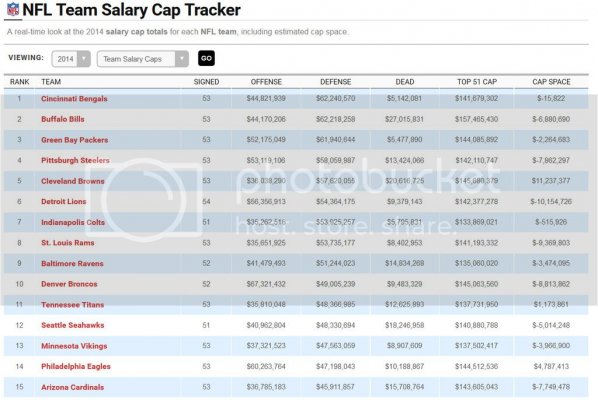
Task: Select Titans cap space $1,173,861
Action: (551, 304)
